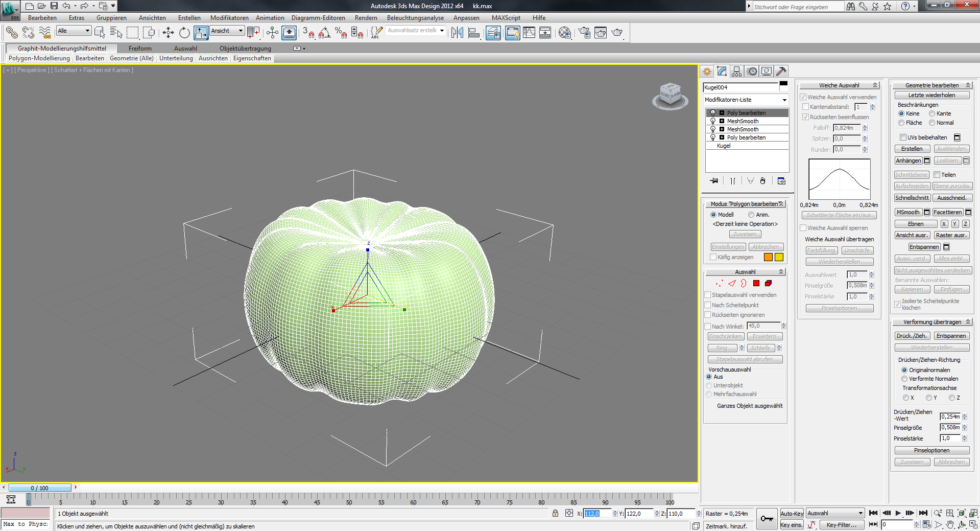Switch to the Motion command panel tab
Image resolution: width=980 pixels, height=531 pixels.
752,72
